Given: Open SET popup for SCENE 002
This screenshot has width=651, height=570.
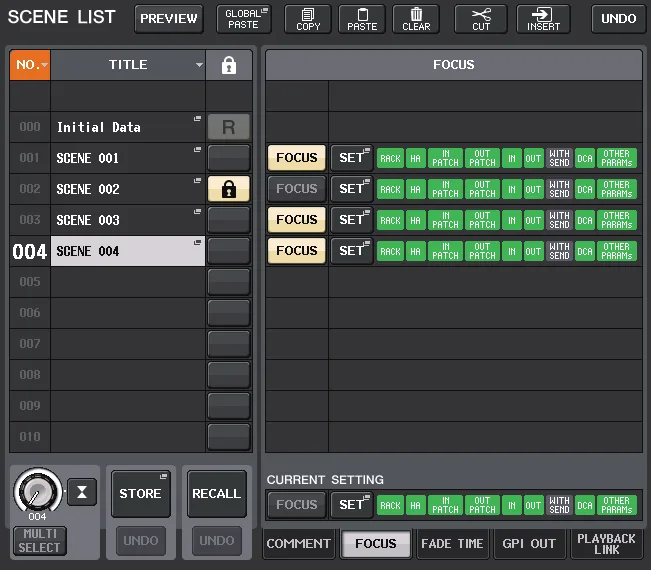Looking at the screenshot, I should [352, 189].
